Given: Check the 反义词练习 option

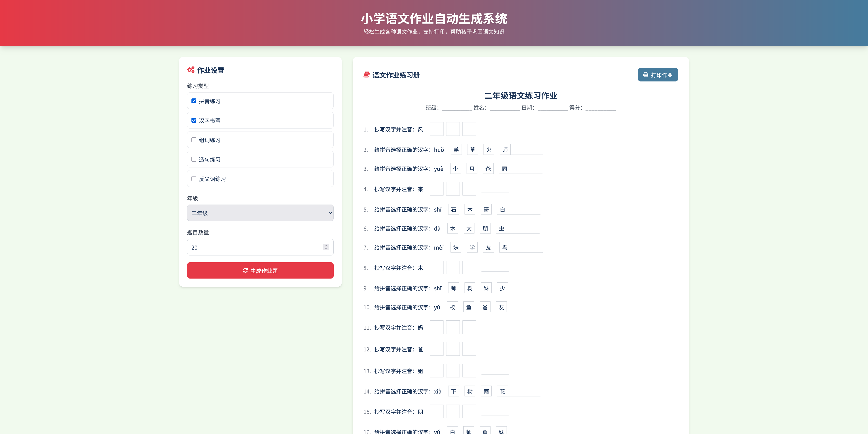Looking at the screenshot, I should point(193,178).
